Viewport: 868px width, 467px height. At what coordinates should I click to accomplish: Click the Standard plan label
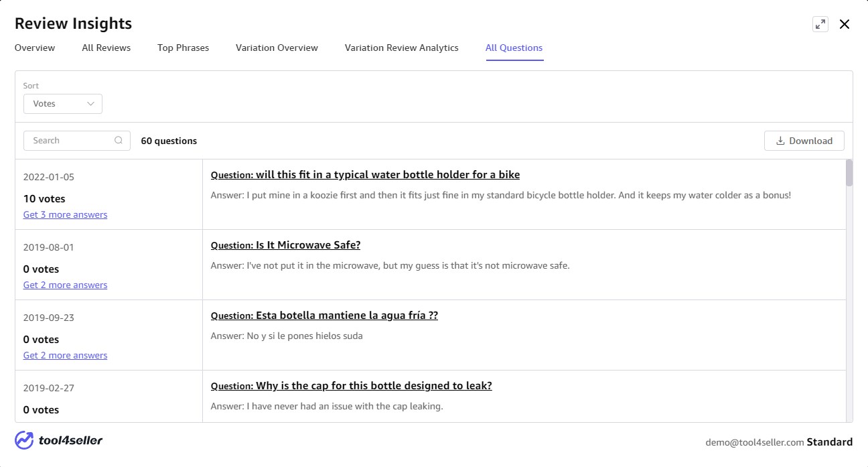[830, 442]
